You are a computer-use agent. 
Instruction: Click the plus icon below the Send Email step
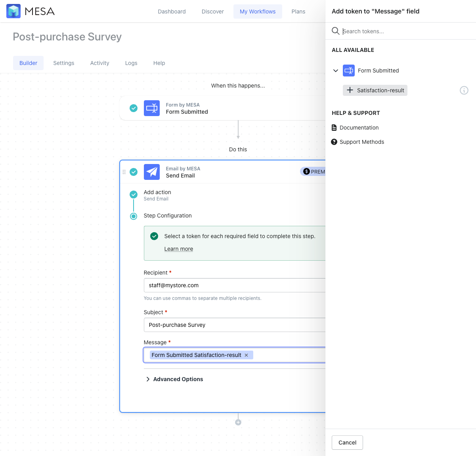(x=238, y=422)
